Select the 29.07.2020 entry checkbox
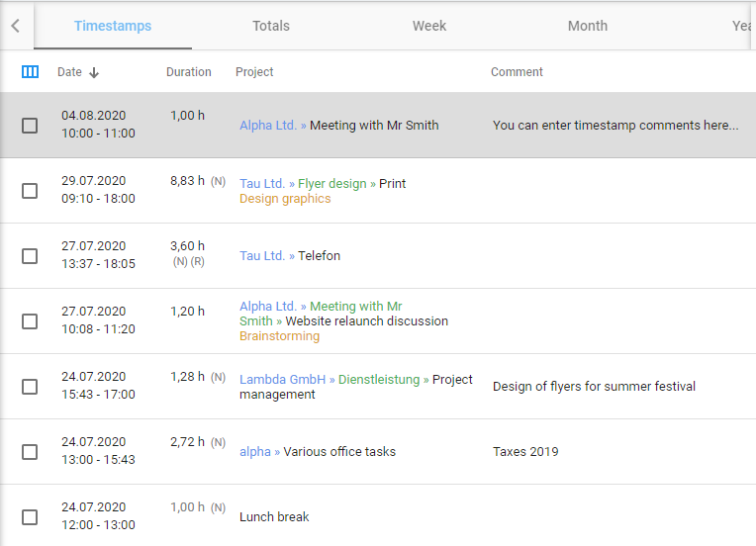The width and height of the screenshot is (756, 546). coord(30,191)
